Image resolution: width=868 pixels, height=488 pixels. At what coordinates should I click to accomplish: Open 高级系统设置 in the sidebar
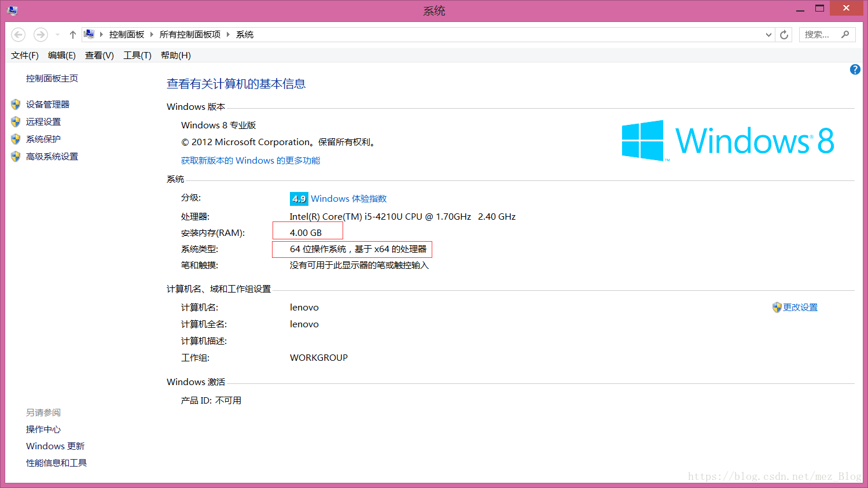pos(52,156)
